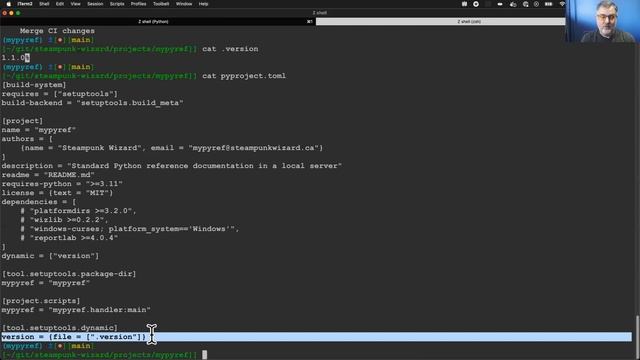The image size is (640, 360).
Task: Switch to the light-gray inactive Z shell tab
Action: point(441,21)
